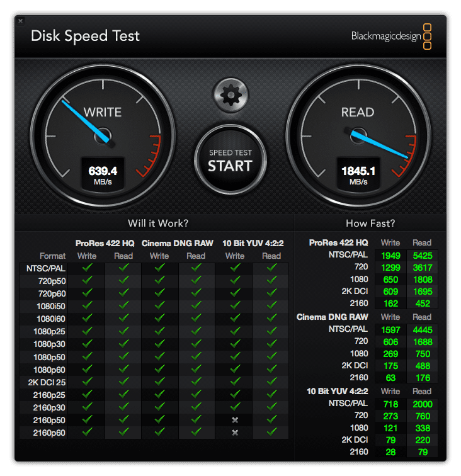
Task: Click ProRes NTSC/PAL write value 1949
Action: [x=390, y=256]
